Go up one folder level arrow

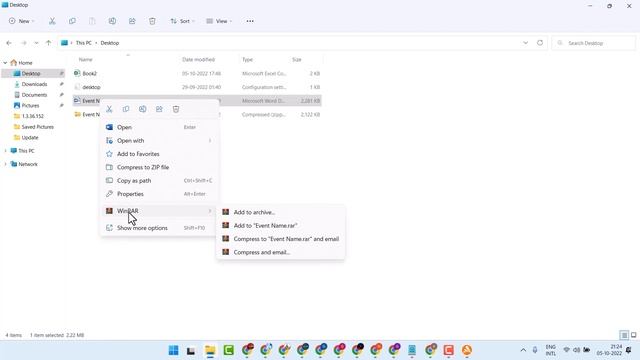49,43
